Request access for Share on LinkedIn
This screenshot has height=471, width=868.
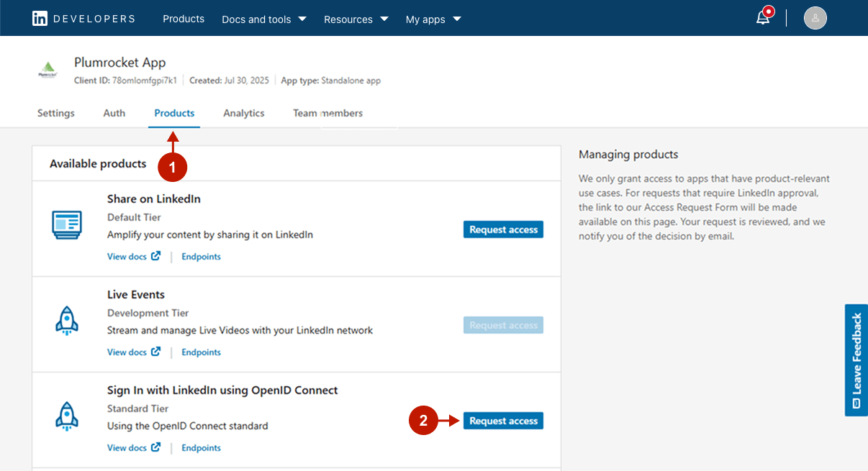503,229
